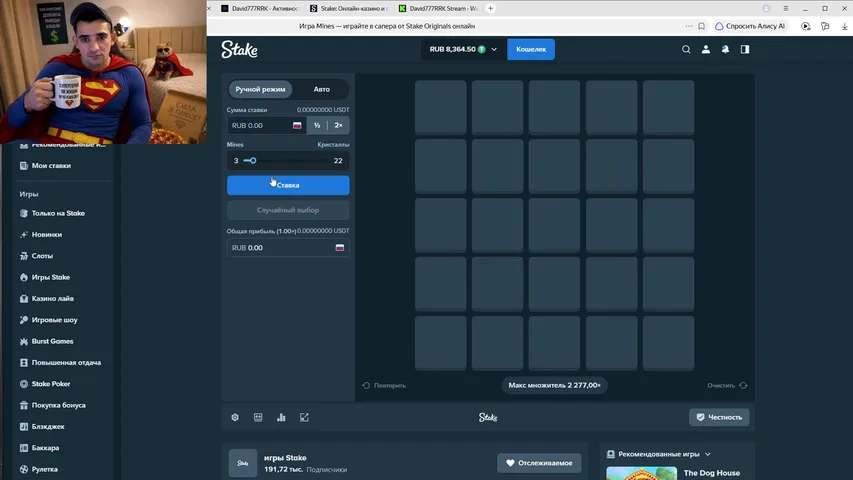Click ruble currency flag in bet amount field

[297, 126]
